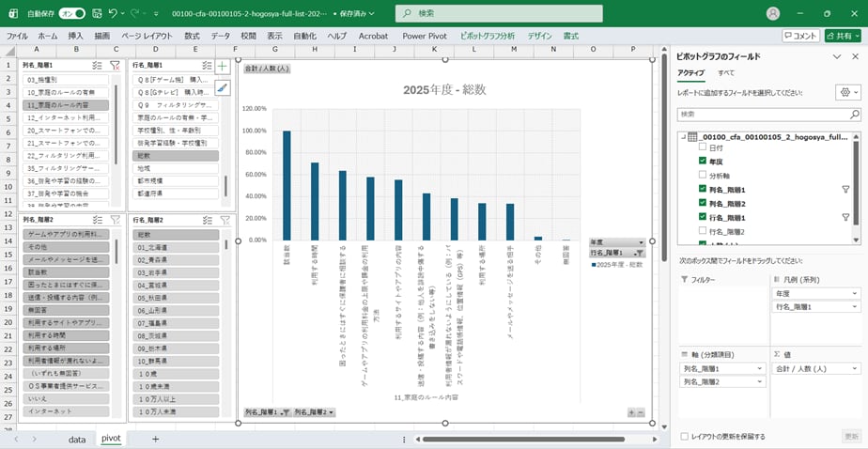The image size is (868, 449).
Task: Click the コメント comments button
Action: click(x=800, y=36)
